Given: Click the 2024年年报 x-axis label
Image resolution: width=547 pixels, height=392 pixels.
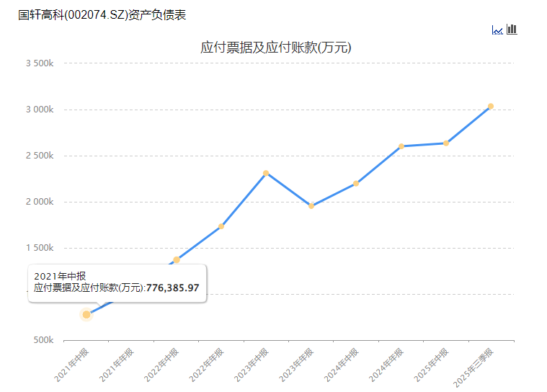Looking at the screenshot, I should [386, 365].
